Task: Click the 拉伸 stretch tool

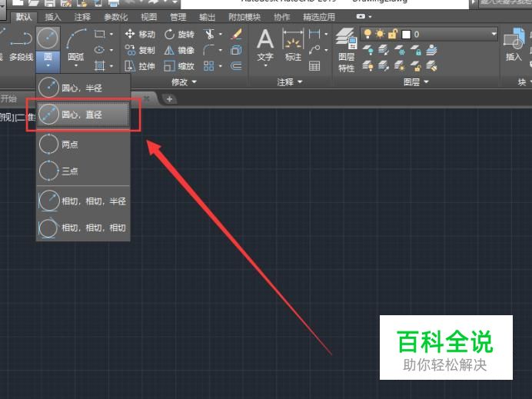Action: tap(140, 66)
